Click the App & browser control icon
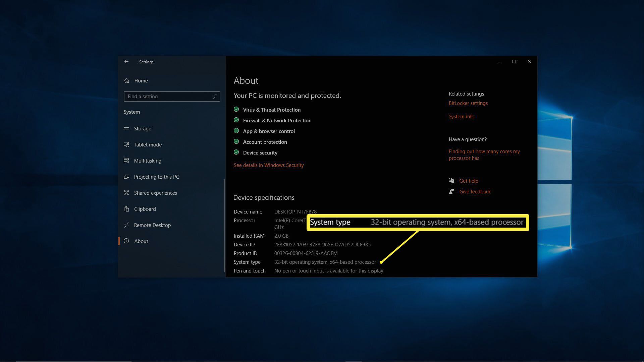Viewport: 644px width, 362px height. tap(236, 131)
